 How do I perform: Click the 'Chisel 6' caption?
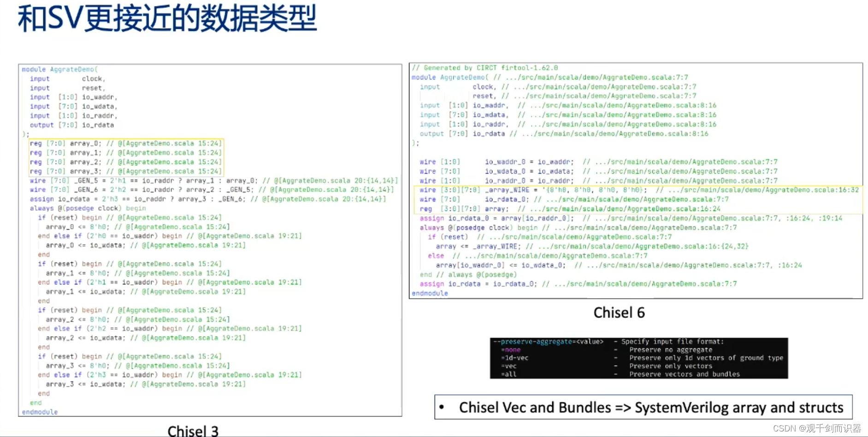(x=619, y=313)
